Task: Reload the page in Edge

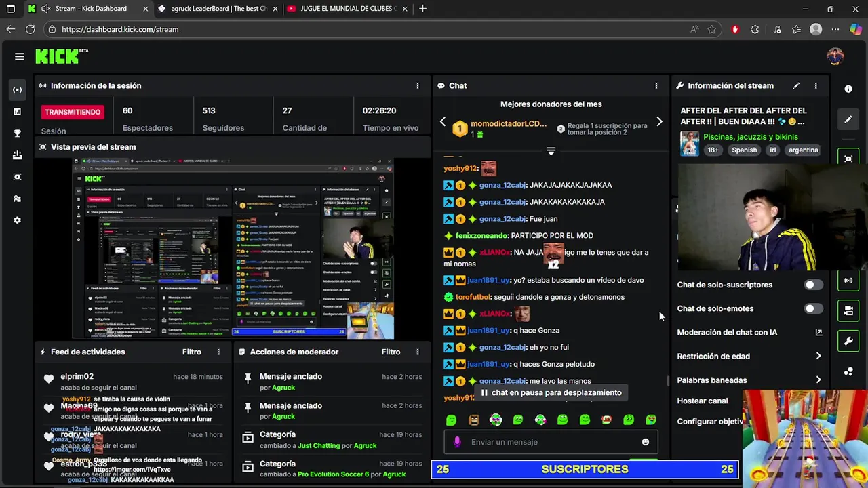Action: point(30,29)
